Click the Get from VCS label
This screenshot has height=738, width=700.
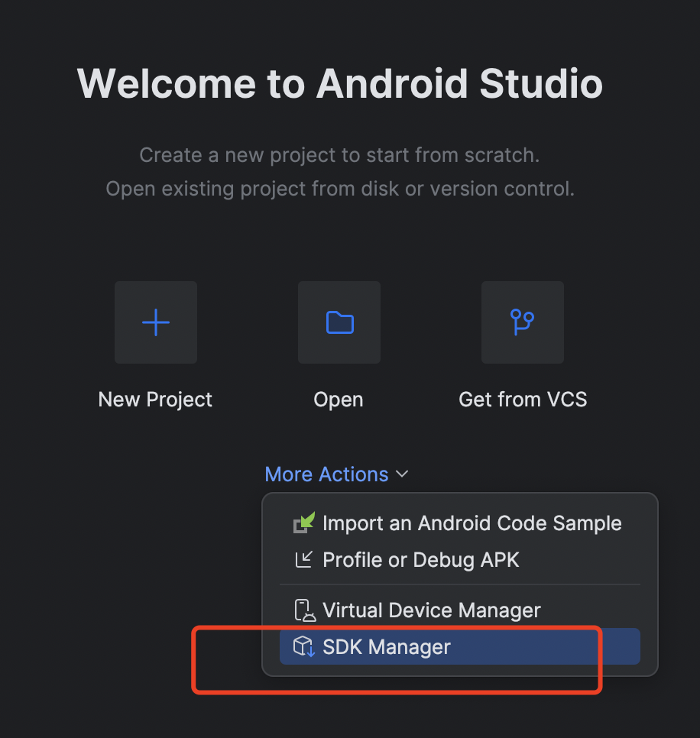pyautogui.click(x=523, y=400)
